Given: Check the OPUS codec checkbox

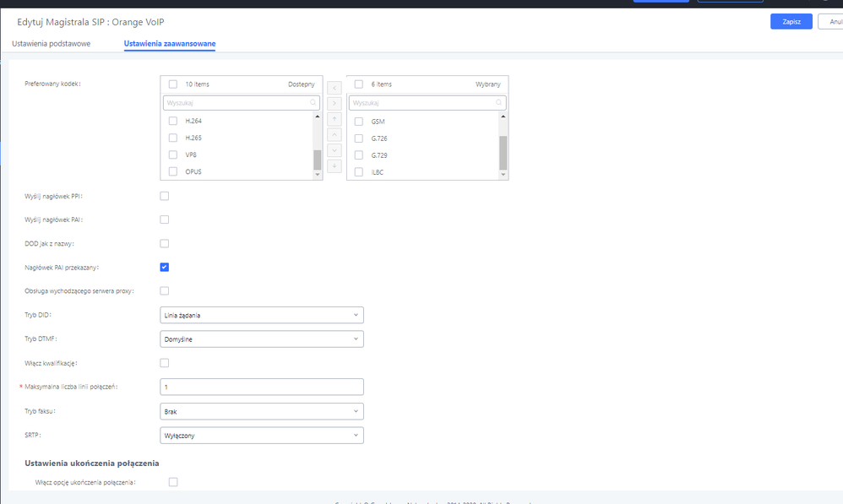Looking at the screenshot, I should pos(173,172).
